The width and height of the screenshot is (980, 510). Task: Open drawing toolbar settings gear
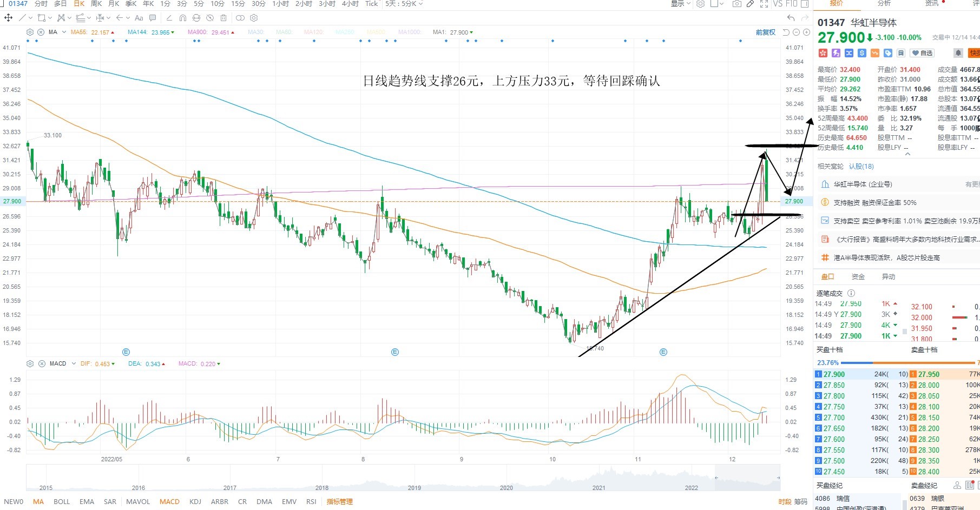point(254,18)
